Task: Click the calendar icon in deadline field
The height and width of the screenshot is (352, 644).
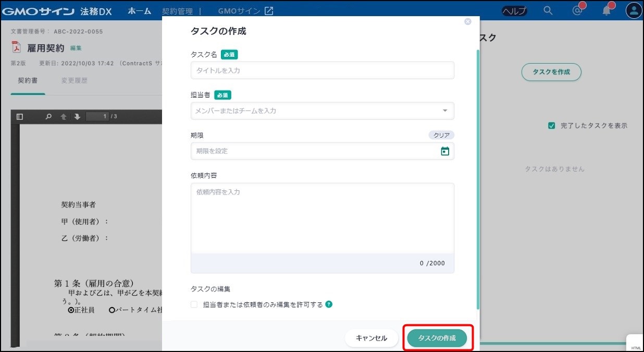Action: [445, 151]
